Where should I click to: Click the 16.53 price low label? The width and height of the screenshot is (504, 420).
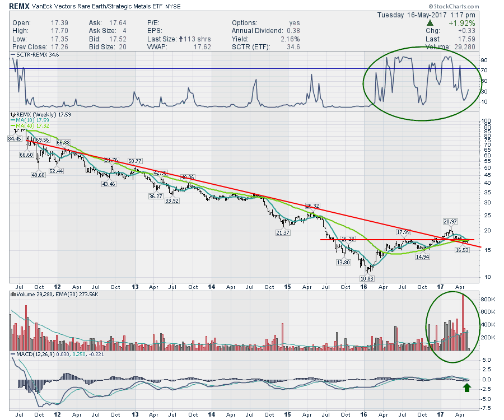[462, 250]
